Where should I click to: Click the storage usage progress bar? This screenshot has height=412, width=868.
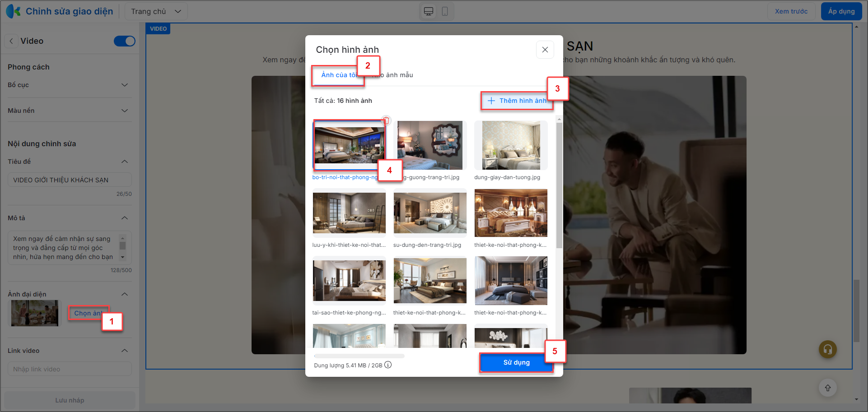click(x=359, y=356)
